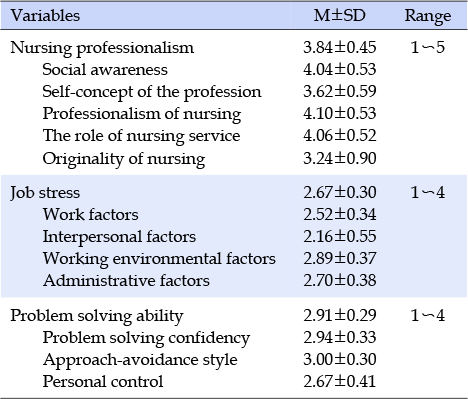The width and height of the screenshot is (468, 399).
Task: Select Self-concept of the profession text
Action: pos(152,92)
